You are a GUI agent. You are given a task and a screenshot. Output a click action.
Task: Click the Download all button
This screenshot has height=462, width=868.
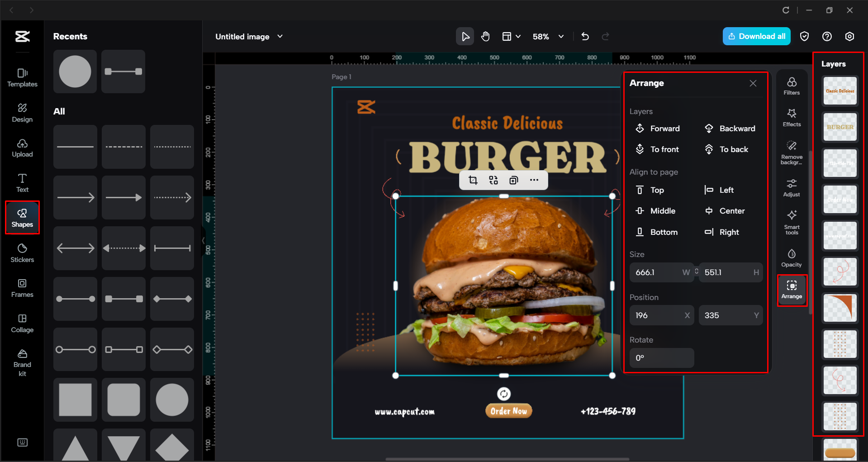click(756, 36)
